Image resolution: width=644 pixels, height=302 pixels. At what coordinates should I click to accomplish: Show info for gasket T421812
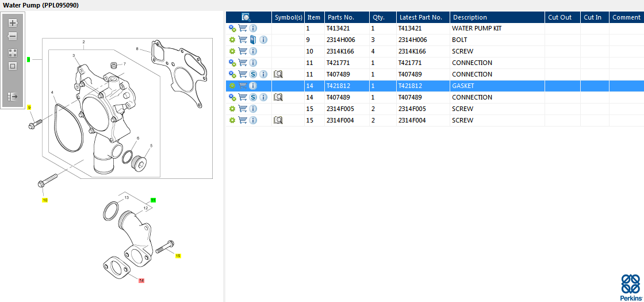coord(254,86)
